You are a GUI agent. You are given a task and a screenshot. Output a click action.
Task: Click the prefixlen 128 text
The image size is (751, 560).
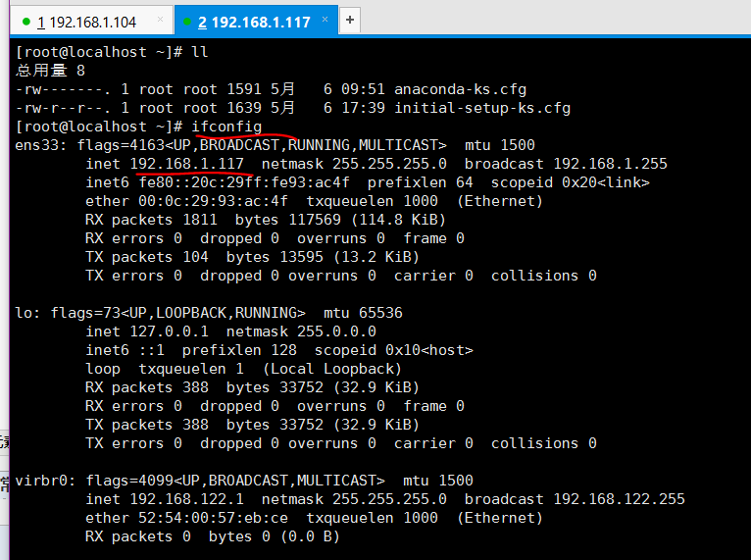(x=239, y=350)
